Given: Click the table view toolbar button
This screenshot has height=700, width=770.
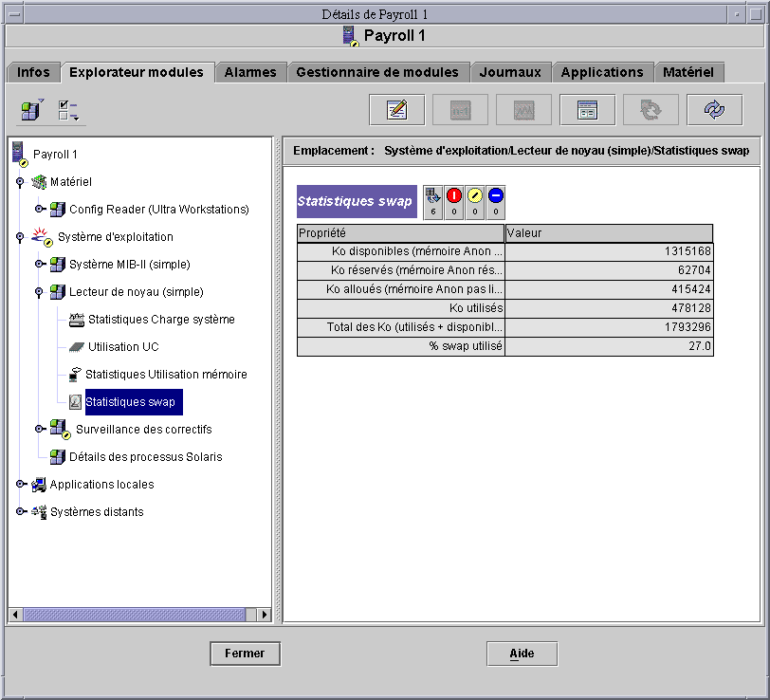Looking at the screenshot, I should (587, 109).
